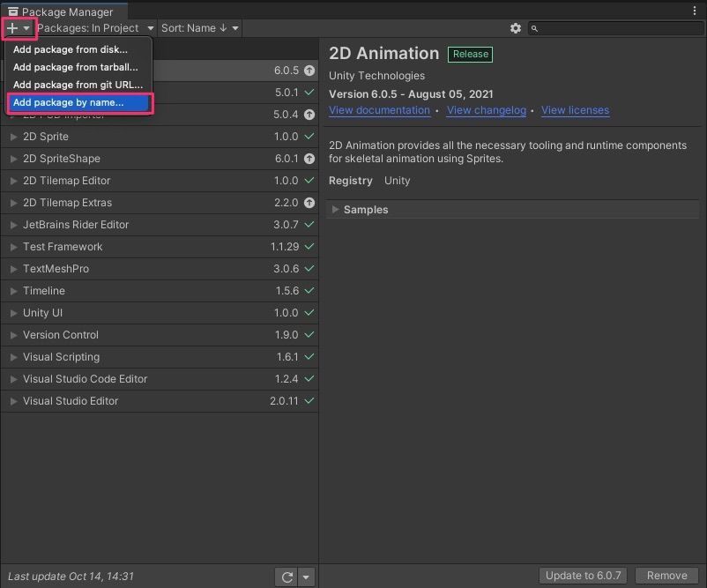This screenshot has width=707, height=588.
Task: Choose Add package from tarball
Action: point(75,67)
